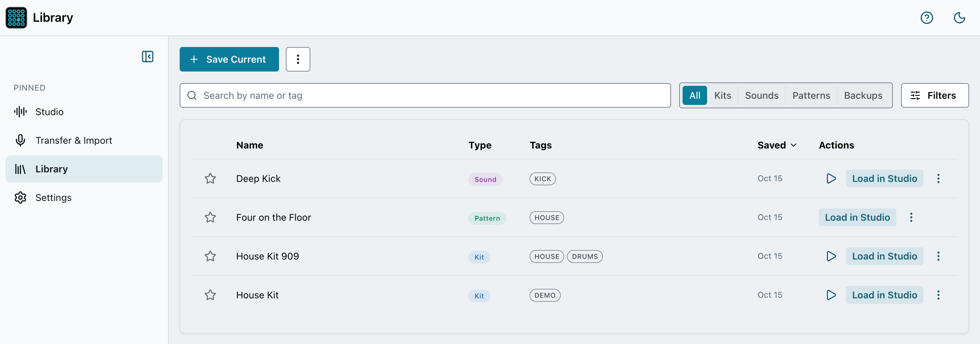Toggle dark mode with moon icon

(x=960, y=17)
